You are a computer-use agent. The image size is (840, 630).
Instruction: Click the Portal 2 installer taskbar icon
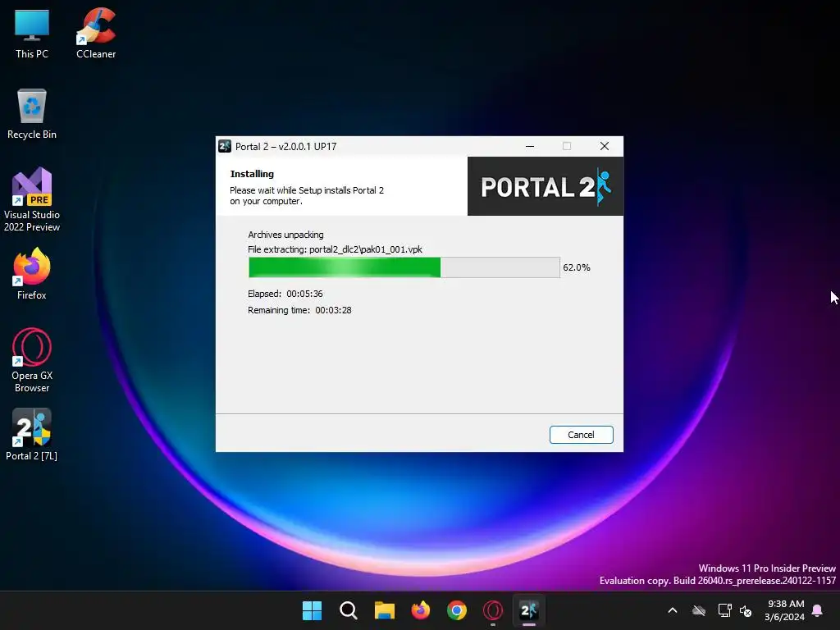[529, 610]
